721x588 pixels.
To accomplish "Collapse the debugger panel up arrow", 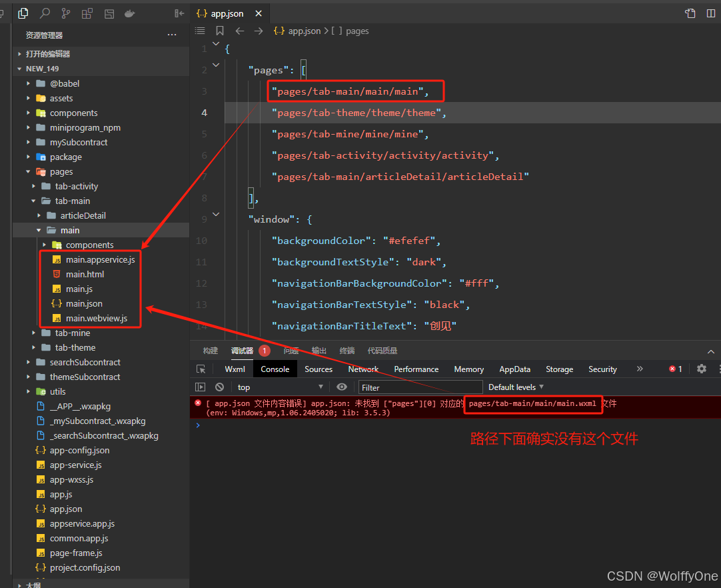I will (x=711, y=351).
